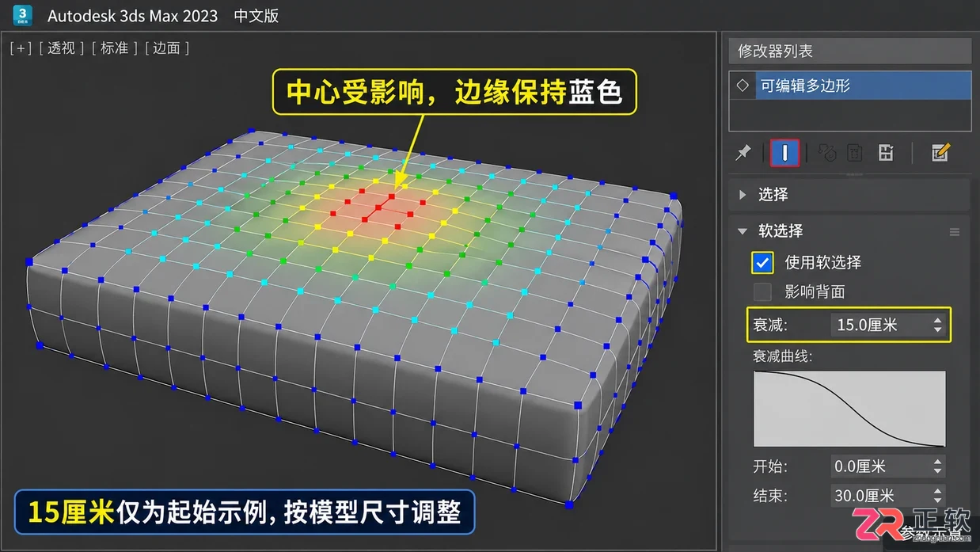This screenshot has width=980, height=552.
Task: Click the 开始 spinner up arrow
Action: [938, 462]
